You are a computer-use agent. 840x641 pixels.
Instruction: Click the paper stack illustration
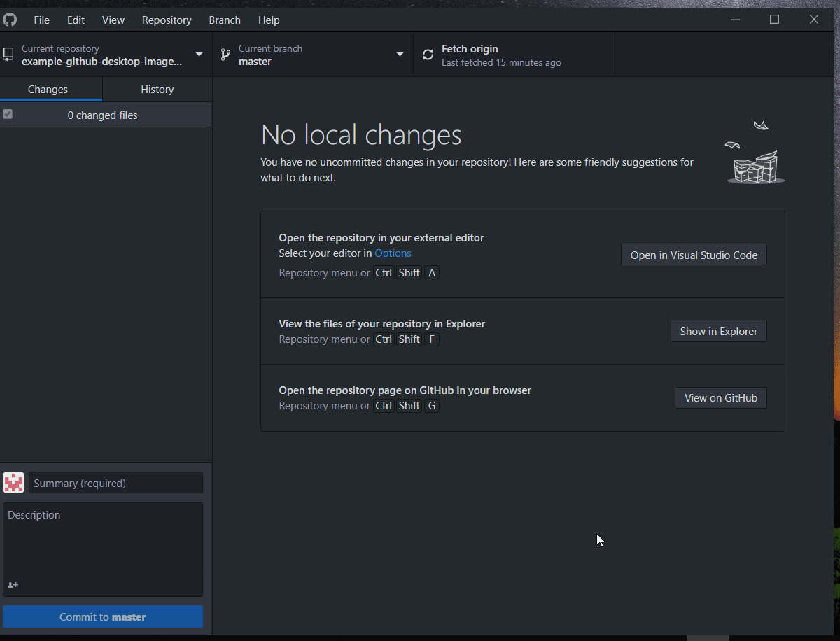tap(755, 152)
